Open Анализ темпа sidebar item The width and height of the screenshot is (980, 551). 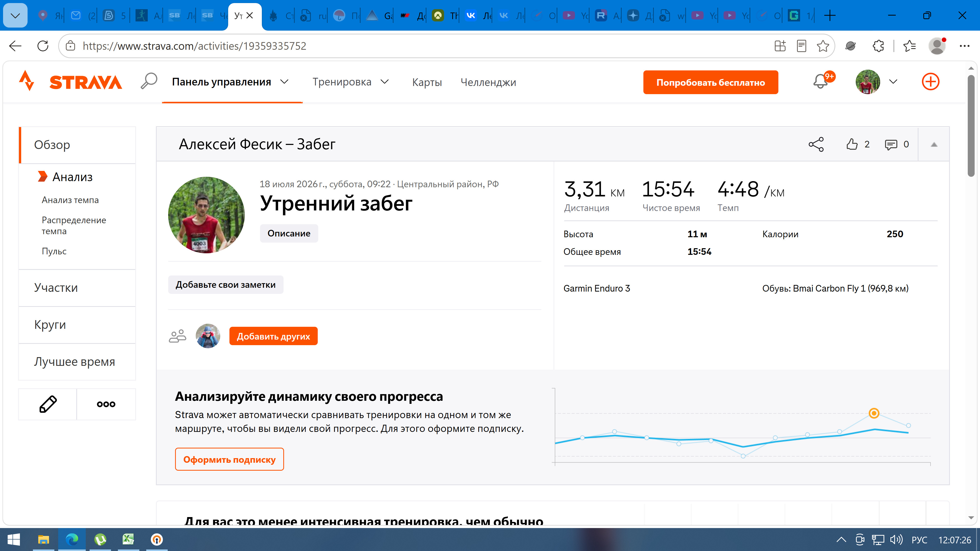click(70, 200)
